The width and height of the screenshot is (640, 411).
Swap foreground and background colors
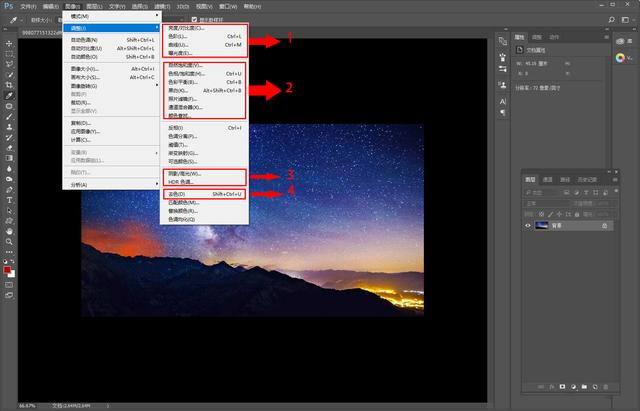(x=13, y=261)
